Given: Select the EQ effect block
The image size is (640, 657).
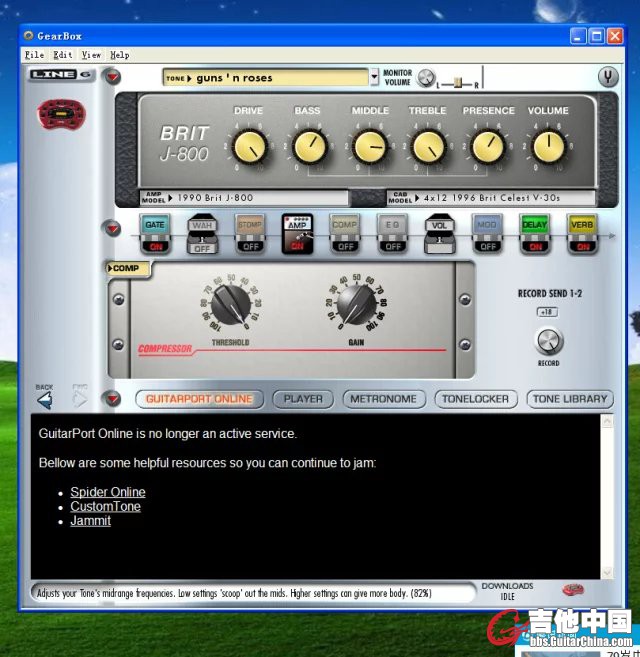Looking at the screenshot, I should tap(392, 226).
